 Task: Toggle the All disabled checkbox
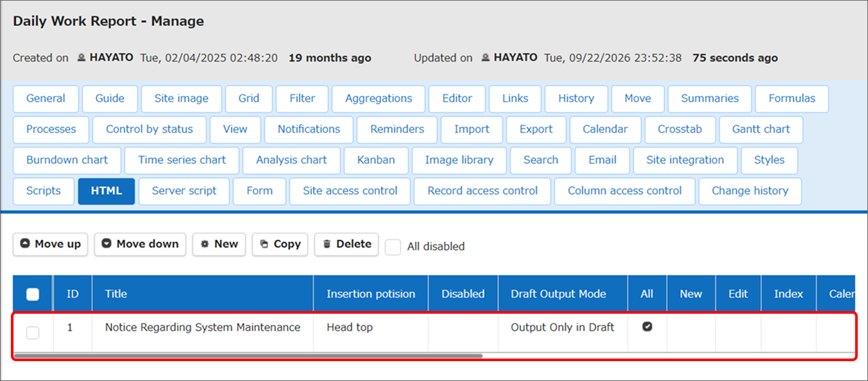tap(393, 246)
